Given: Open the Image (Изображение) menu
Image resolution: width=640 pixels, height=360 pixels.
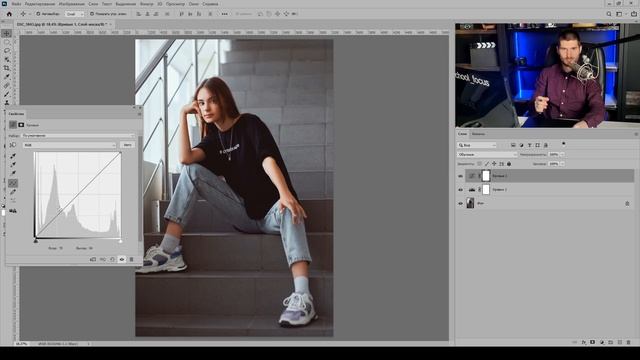Looking at the screenshot, I should tap(72, 4).
